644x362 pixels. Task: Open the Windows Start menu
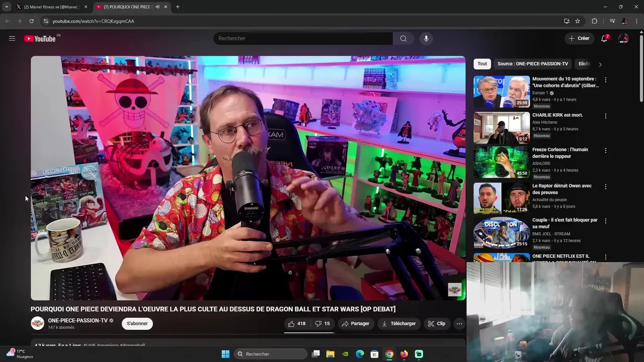[225, 354]
